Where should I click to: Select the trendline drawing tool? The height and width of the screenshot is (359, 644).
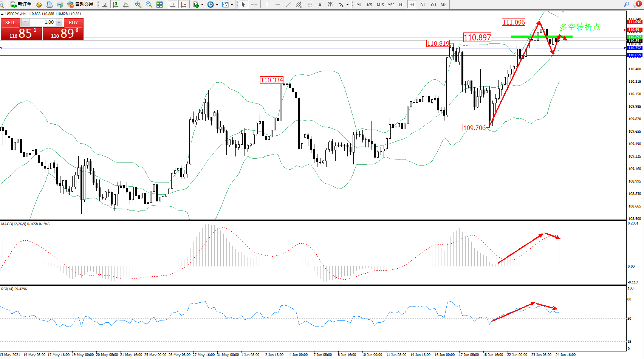[x=288, y=5]
